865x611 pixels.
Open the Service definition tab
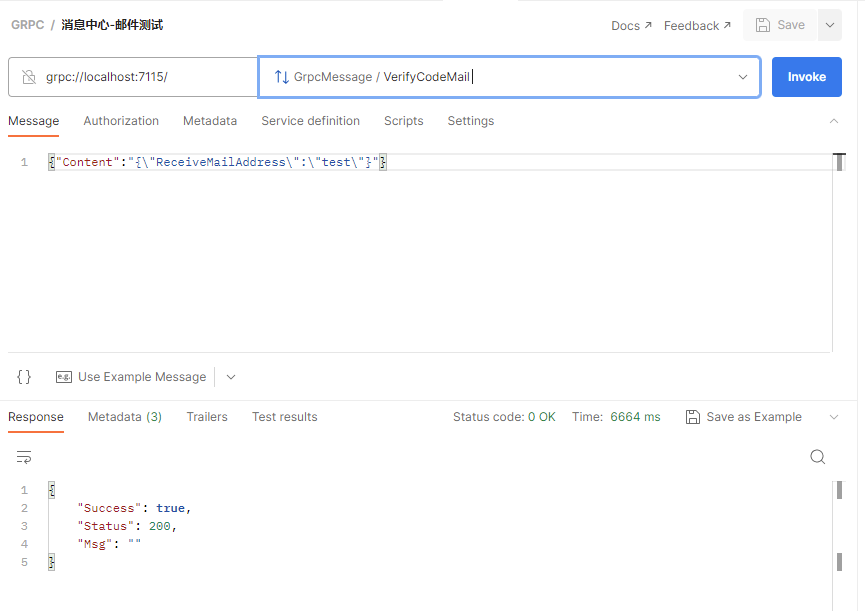point(310,121)
